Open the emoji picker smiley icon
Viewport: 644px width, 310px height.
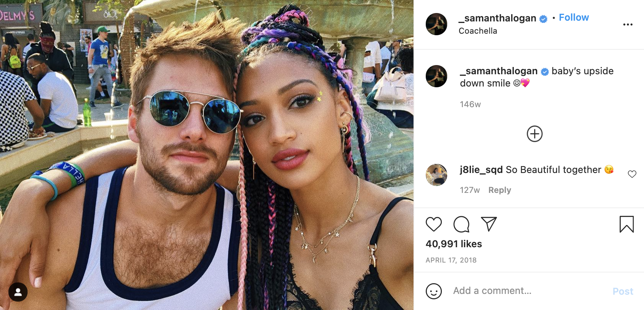434,291
